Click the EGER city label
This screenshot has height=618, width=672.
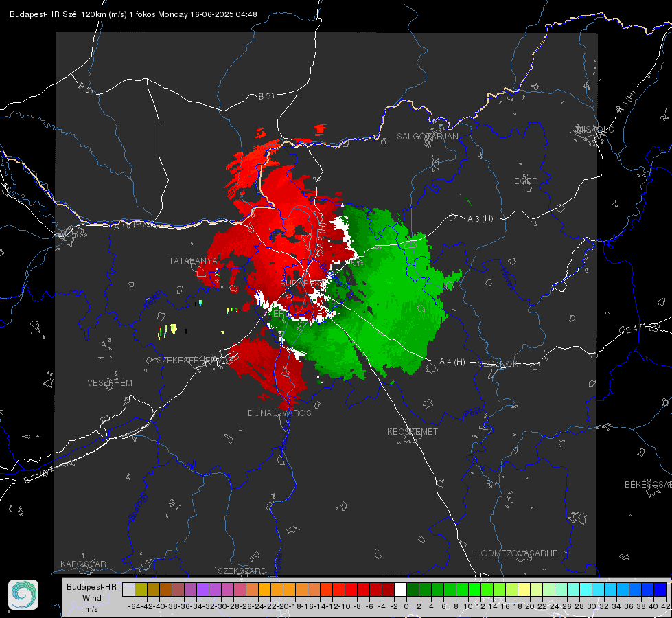526,181
